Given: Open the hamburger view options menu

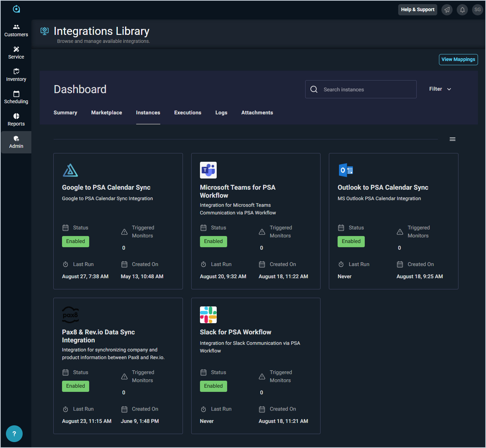Looking at the screenshot, I should click(x=453, y=139).
